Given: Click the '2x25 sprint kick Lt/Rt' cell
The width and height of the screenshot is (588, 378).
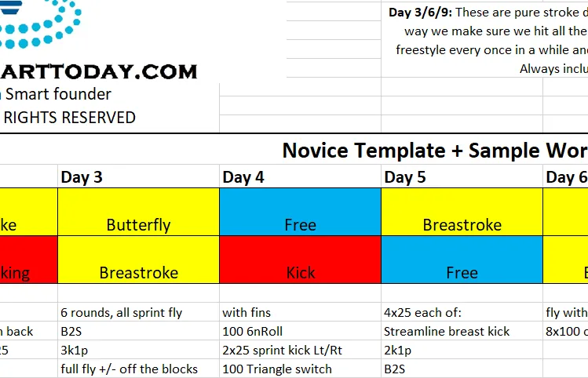Looking at the screenshot, I should pos(300,350).
